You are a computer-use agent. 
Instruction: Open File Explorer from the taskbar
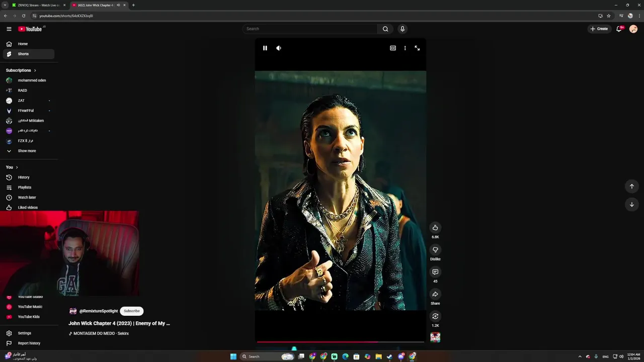pyautogui.click(x=378, y=357)
